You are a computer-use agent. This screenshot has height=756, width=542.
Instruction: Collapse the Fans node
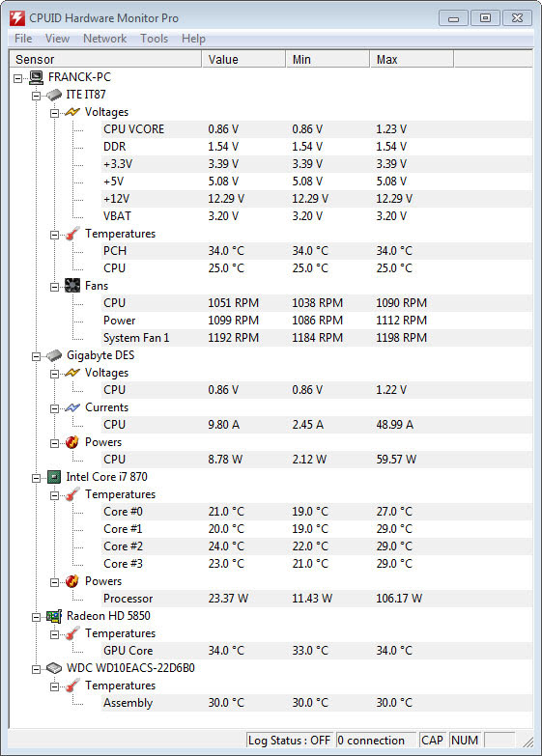tap(54, 287)
